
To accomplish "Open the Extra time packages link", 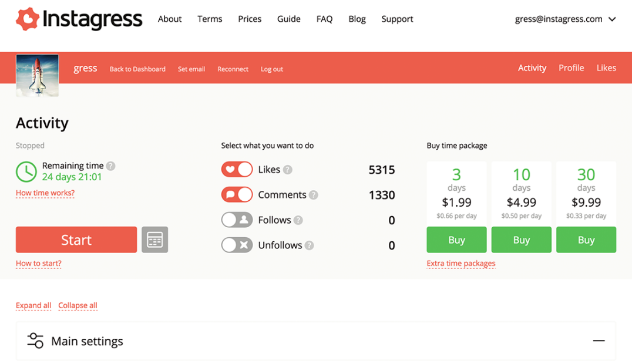I will 461,263.
